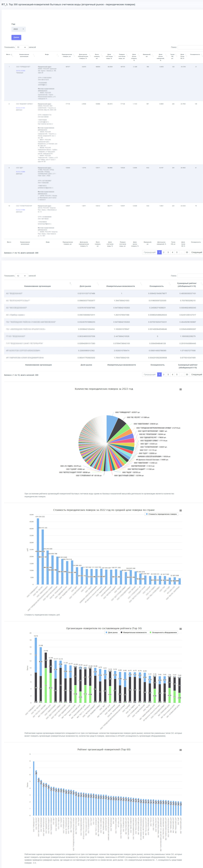Open the Год dropdown showing 2022
The image size is (203, 868).
(x=19, y=29)
